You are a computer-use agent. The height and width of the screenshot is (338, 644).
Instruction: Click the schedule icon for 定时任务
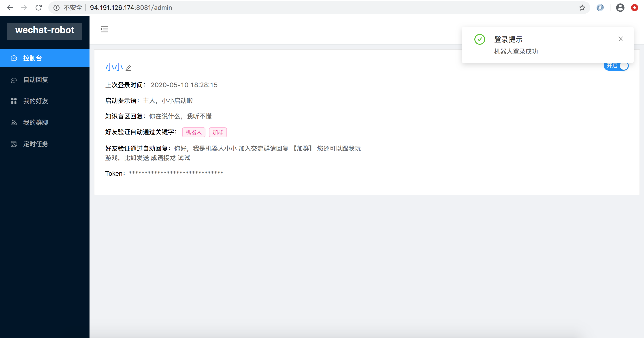click(14, 144)
